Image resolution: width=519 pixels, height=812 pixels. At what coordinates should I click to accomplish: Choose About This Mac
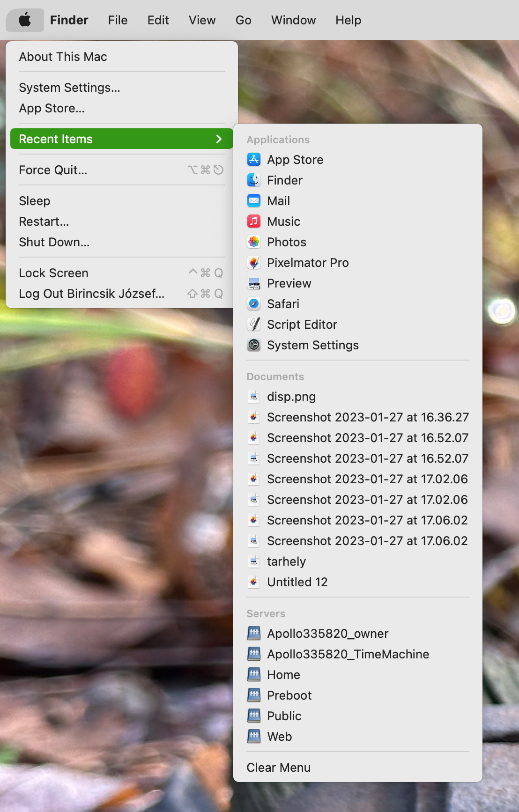[122, 57]
